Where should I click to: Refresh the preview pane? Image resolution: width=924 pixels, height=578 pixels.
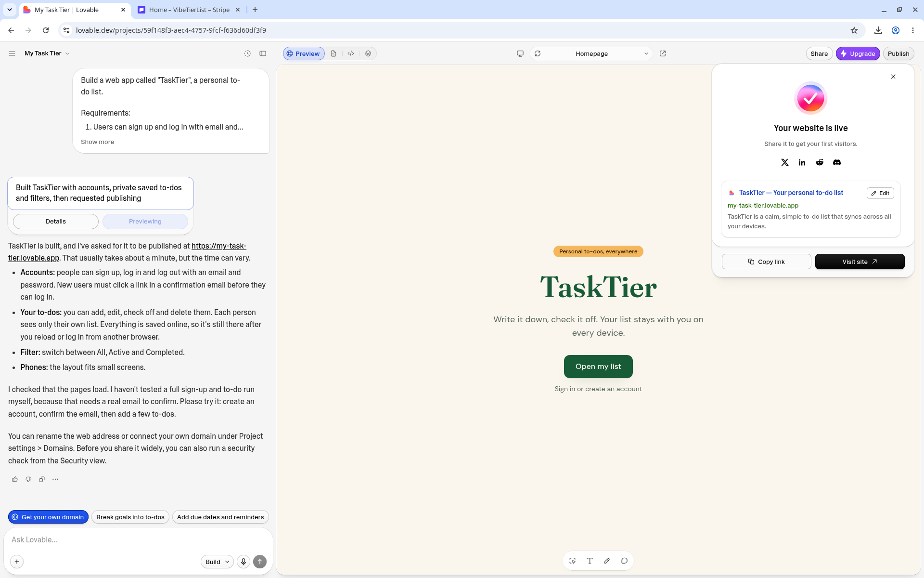pos(538,53)
